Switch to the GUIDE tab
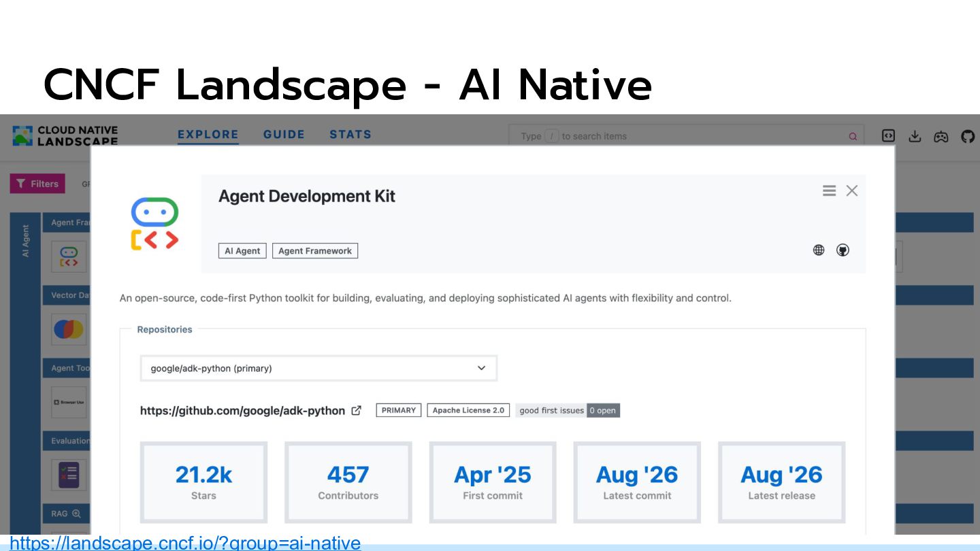The height and width of the screenshot is (551, 980). click(x=284, y=135)
